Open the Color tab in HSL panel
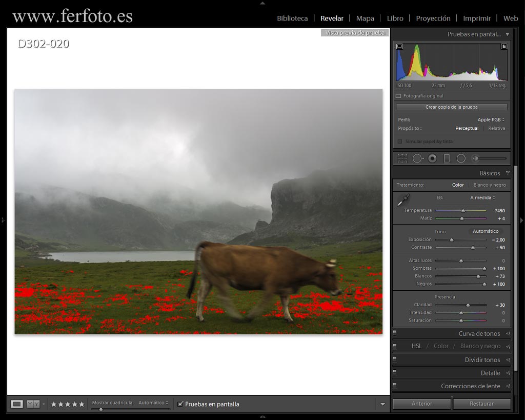The width and height of the screenshot is (525, 420). (441, 346)
